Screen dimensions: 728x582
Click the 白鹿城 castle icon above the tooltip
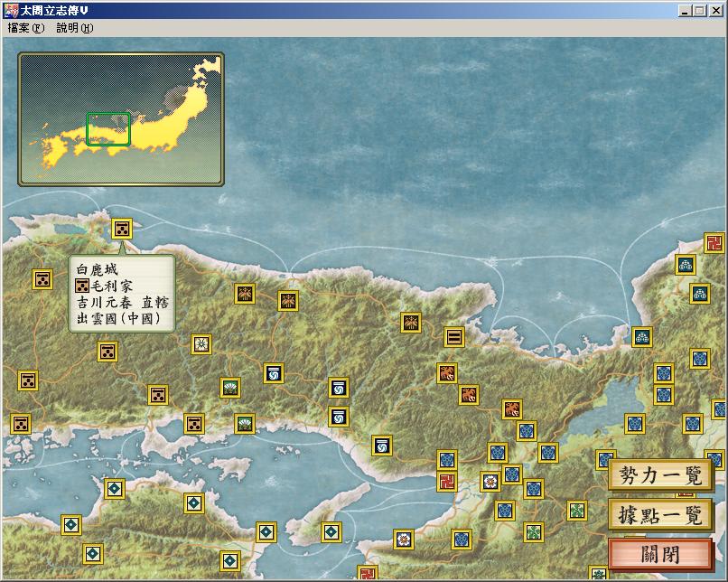pyautogui.click(x=122, y=229)
